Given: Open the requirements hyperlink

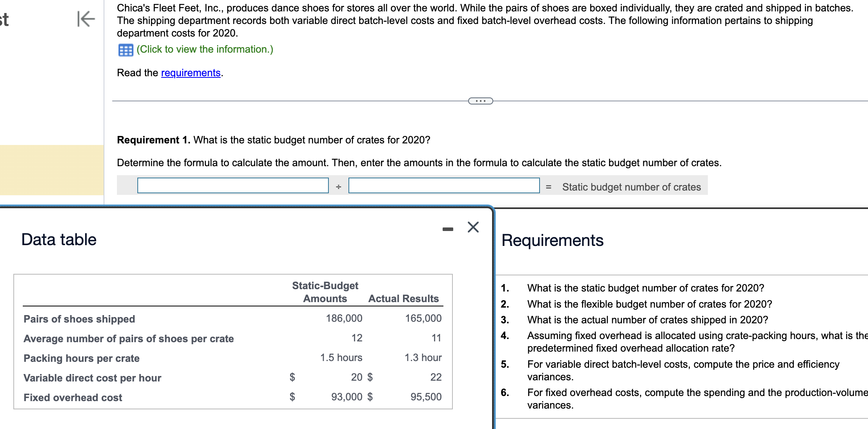Looking at the screenshot, I should (191, 73).
